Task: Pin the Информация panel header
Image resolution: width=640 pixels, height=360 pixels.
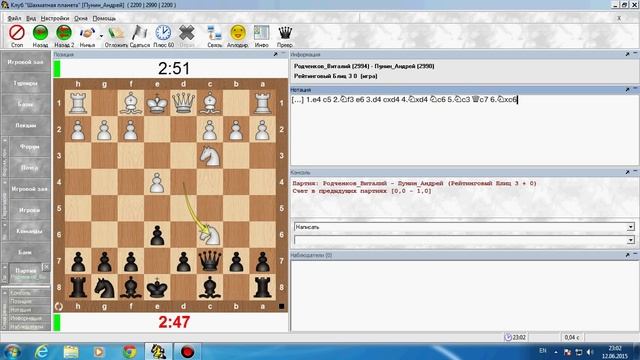Action: (627, 54)
